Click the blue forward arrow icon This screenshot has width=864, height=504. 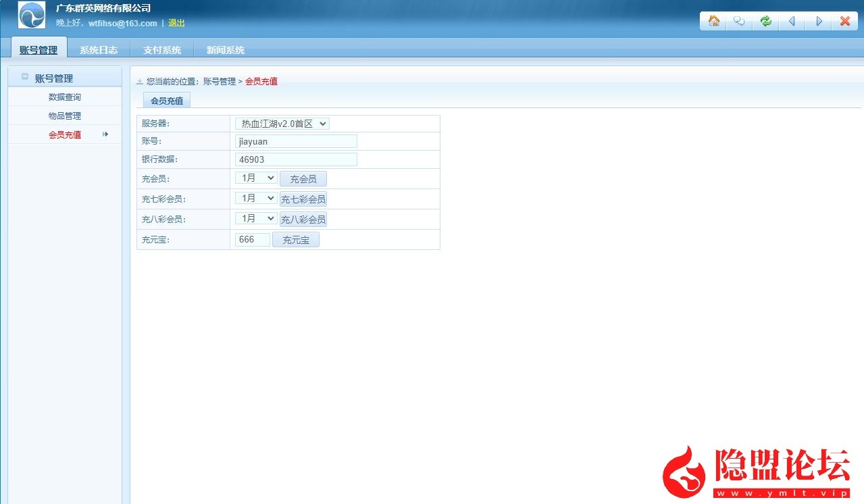point(817,21)
